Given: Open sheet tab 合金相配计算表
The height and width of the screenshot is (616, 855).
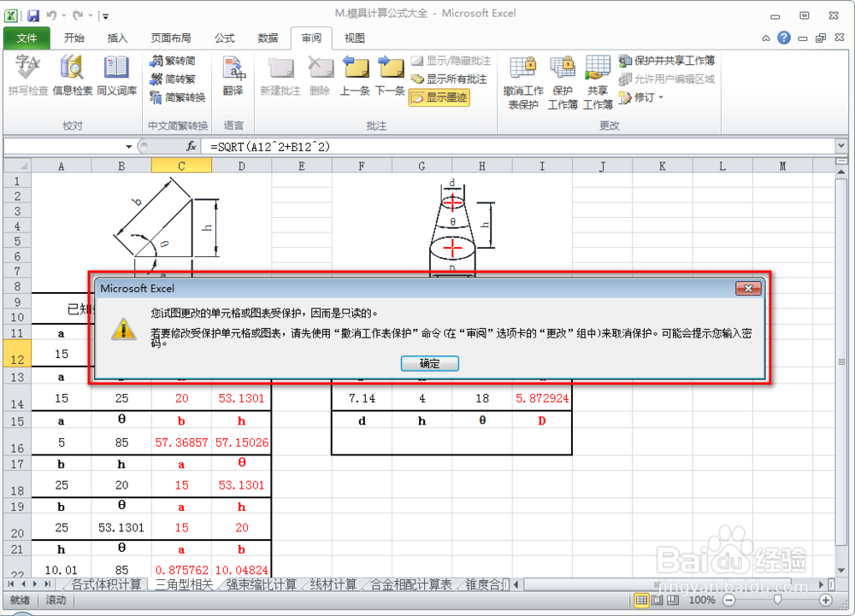Looking at the screenshot, I should (x=411, y=585).
